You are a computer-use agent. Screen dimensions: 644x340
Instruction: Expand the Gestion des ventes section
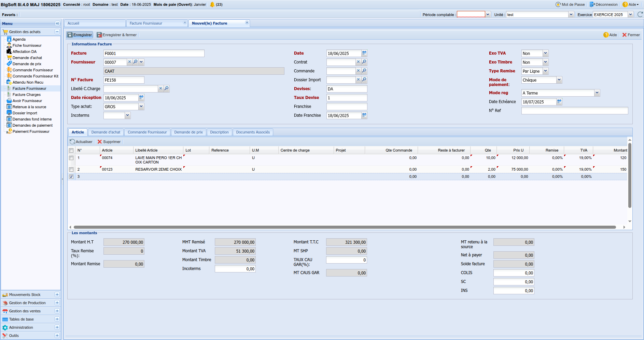(x=57, y=311)
